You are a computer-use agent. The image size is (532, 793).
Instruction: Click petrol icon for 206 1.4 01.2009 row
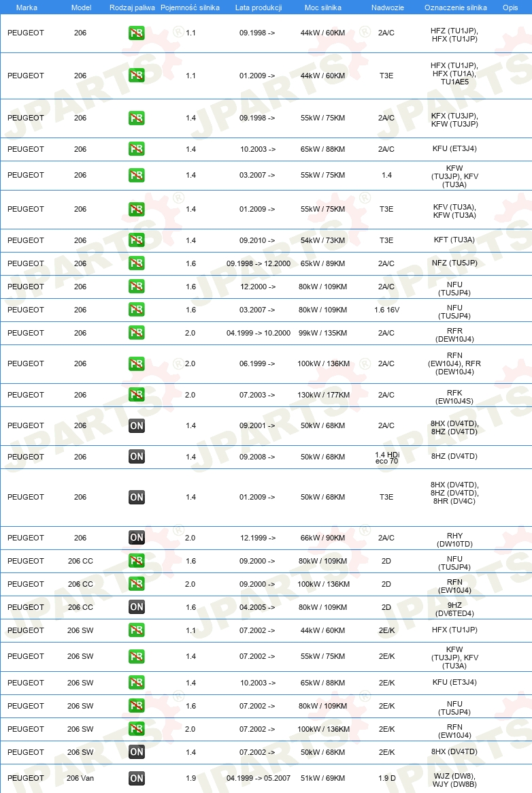click(137, 210)
